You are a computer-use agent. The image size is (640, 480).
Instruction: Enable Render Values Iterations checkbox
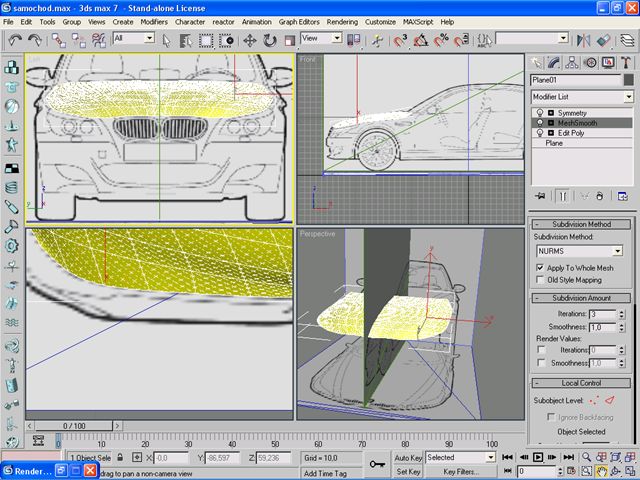click(x=541, y=350)
